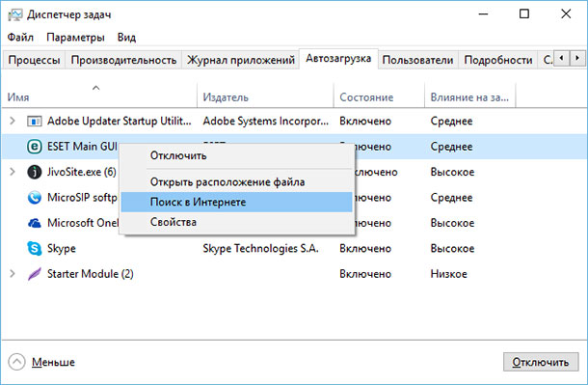This screenshot has width=588, height=385.
Task: Open the Параметры menu
Action: pyautogui.click(x=75, y=38)
